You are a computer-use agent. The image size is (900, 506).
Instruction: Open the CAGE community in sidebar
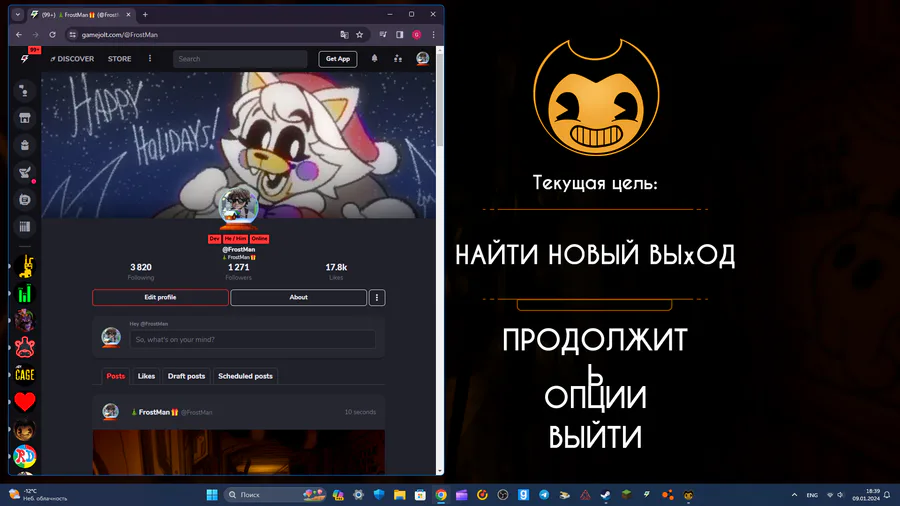coord(25,375)
